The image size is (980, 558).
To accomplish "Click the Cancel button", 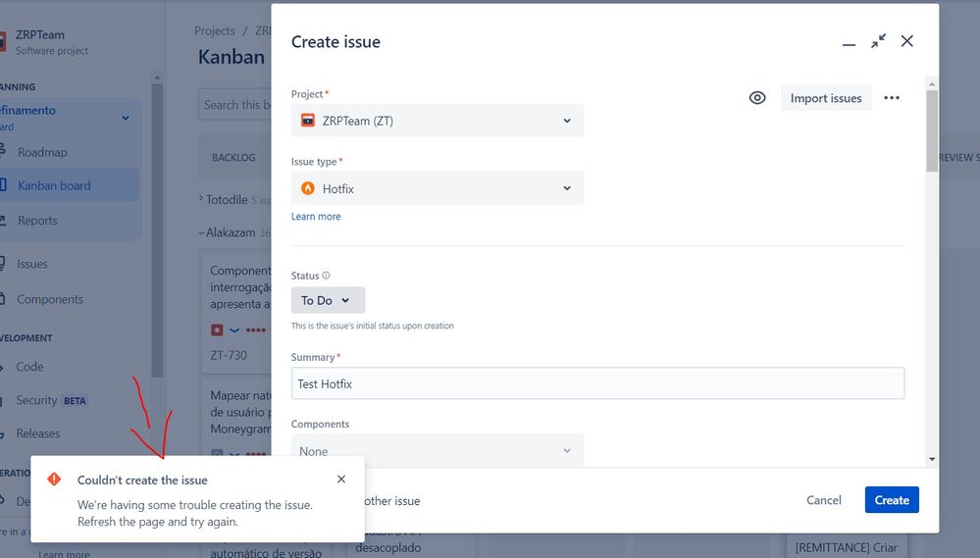I will point(824,500).
